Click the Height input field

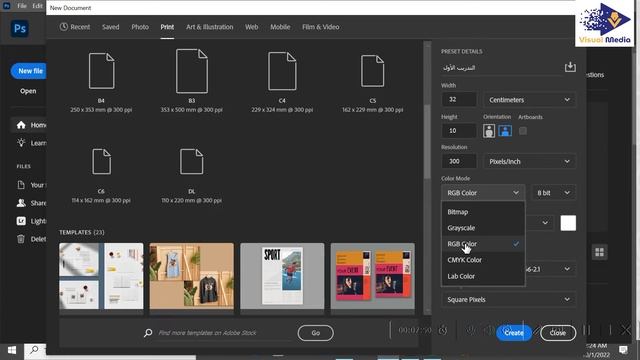tap(459, 131)
